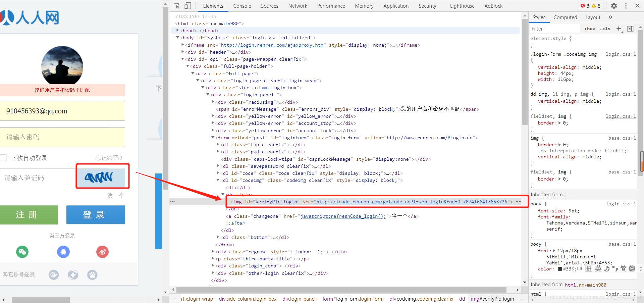Click the 注册 register button
Image resolution: width=644 pixels, height=303 pixels.
click(28, 215)
